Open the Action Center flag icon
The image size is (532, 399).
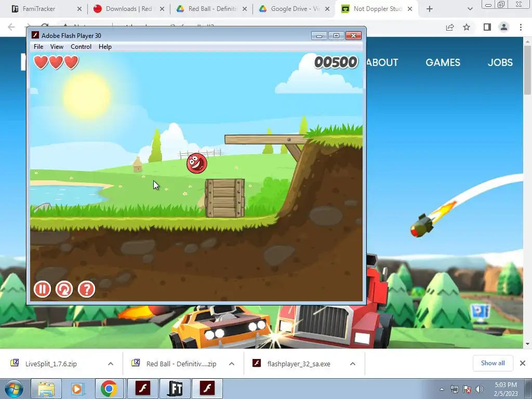click(467, 389)
